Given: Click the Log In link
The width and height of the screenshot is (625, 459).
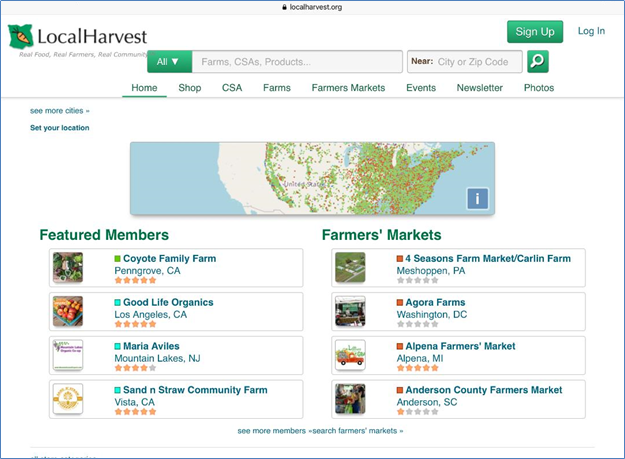Looking at the screenshot, I should coord(591,31).
